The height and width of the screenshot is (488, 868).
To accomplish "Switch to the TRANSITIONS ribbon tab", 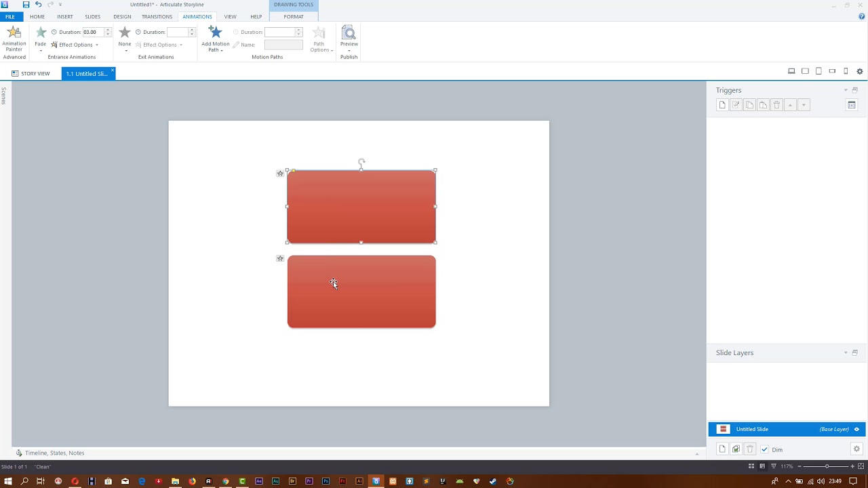I will [x=157, y=17].
